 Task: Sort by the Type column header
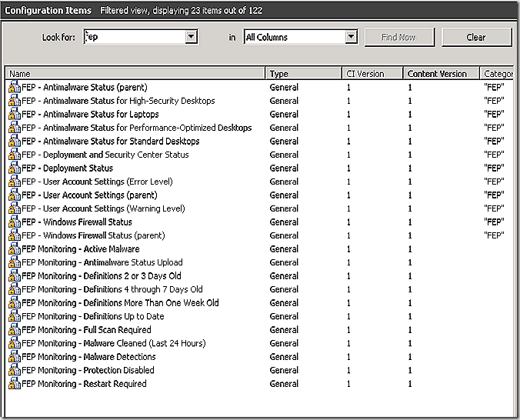(303, 73)
